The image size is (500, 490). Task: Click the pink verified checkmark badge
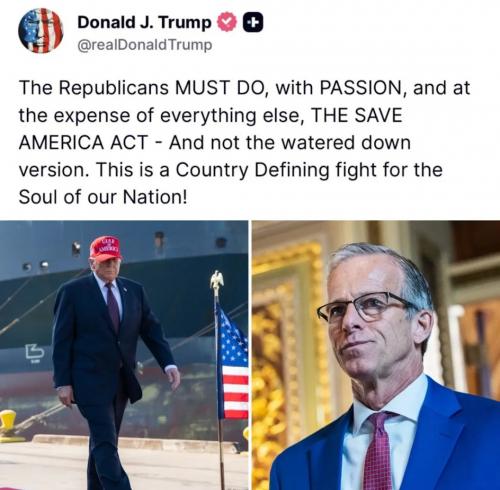pos(227,22)
